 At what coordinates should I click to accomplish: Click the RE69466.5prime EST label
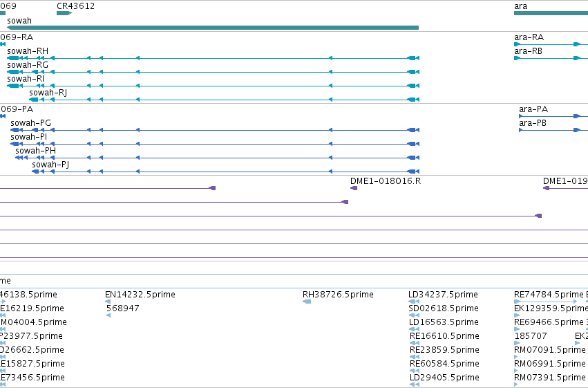pyautogui.click(x=549, y=322)
